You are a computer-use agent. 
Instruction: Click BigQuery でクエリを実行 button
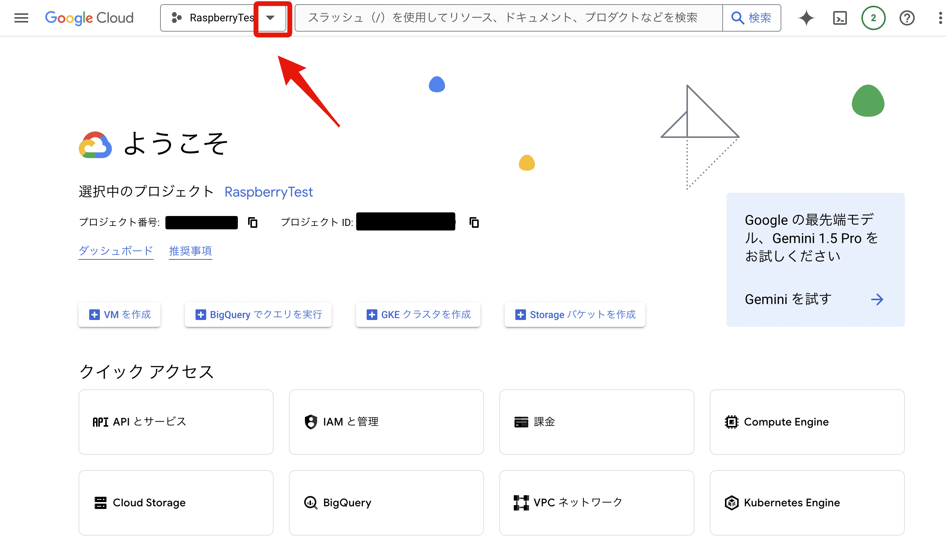(258, 314)
